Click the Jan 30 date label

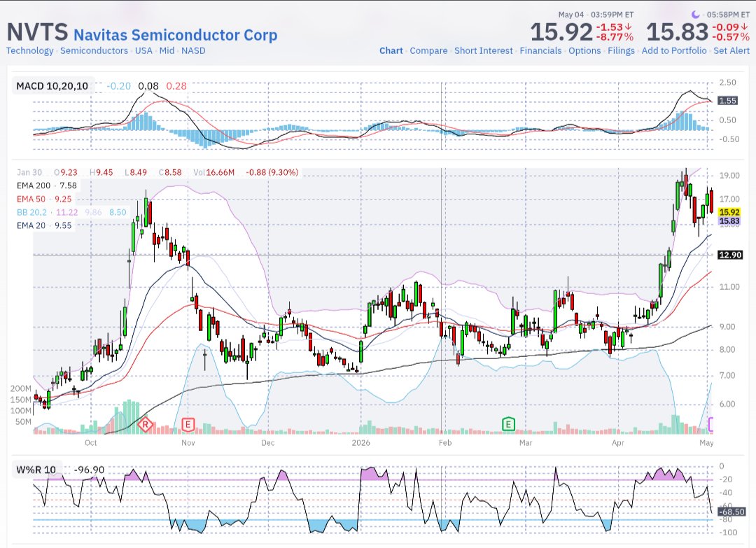(29, 172)
